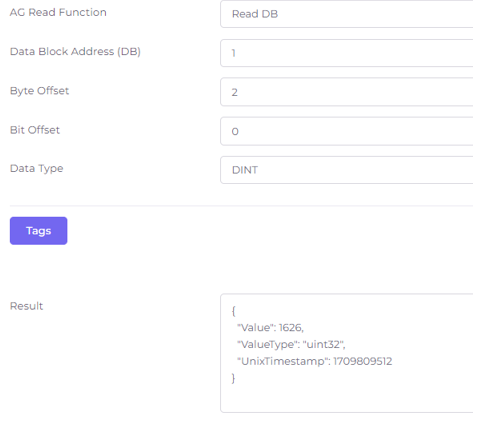Click the AG Read Function label
Screen dimensions: 494x427
click(x=58, y=12)
